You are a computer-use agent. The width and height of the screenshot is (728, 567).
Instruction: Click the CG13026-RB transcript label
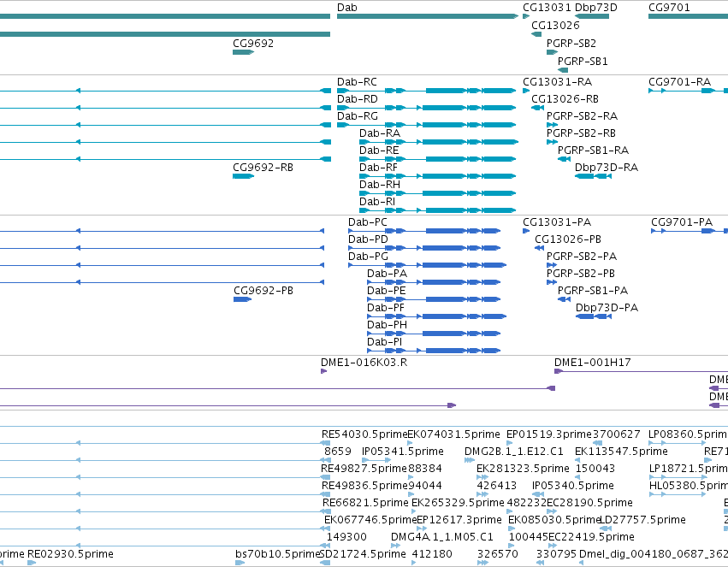tap(565, 99)
